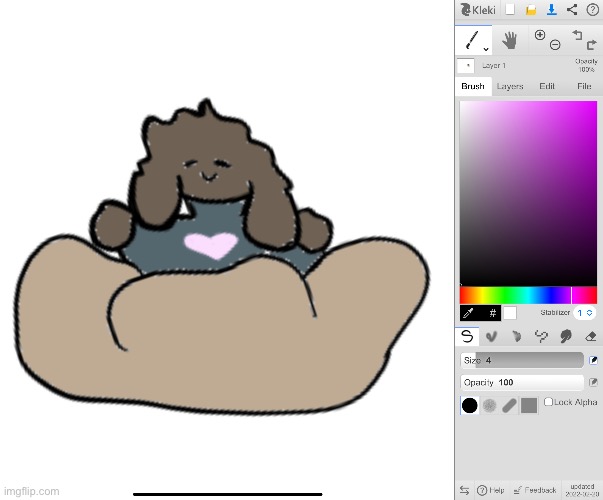Create a new image with blank page icon
603x500 pixels.
[510, 10]
